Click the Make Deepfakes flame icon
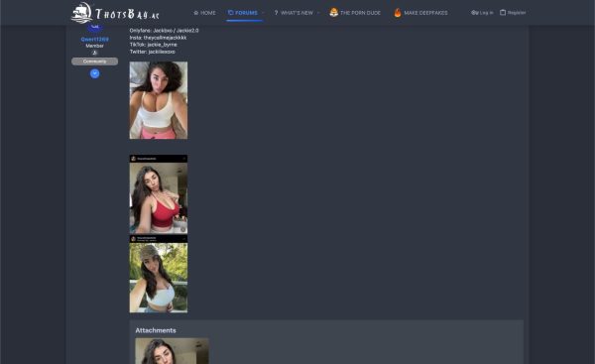 pos(398,13)
